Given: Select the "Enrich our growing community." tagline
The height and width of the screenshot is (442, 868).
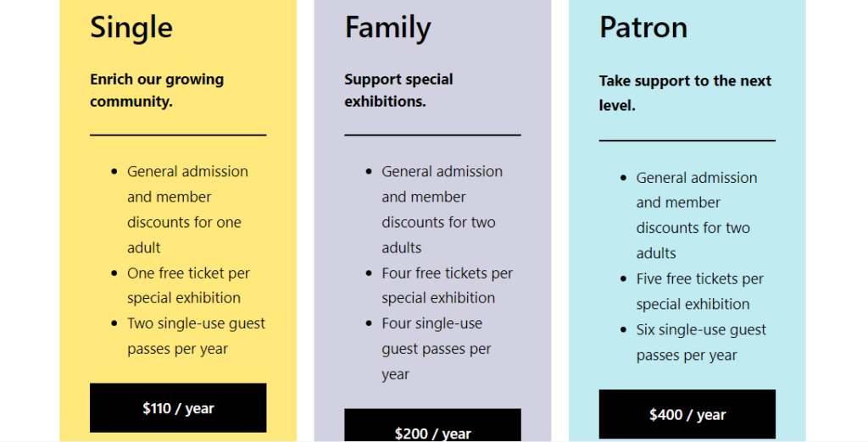Looking at the screenshot, I should pos(157,90).
